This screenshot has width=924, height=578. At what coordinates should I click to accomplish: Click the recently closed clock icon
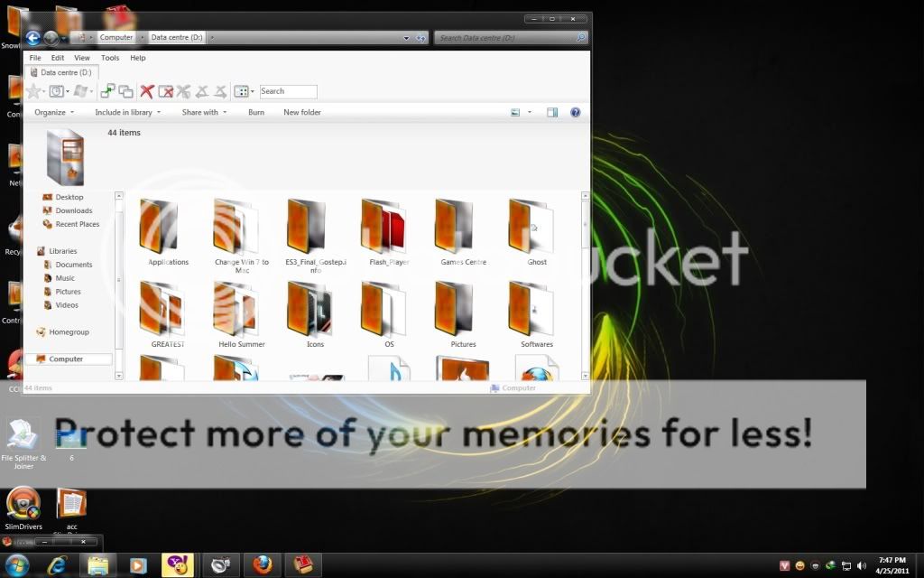(57, 91)
